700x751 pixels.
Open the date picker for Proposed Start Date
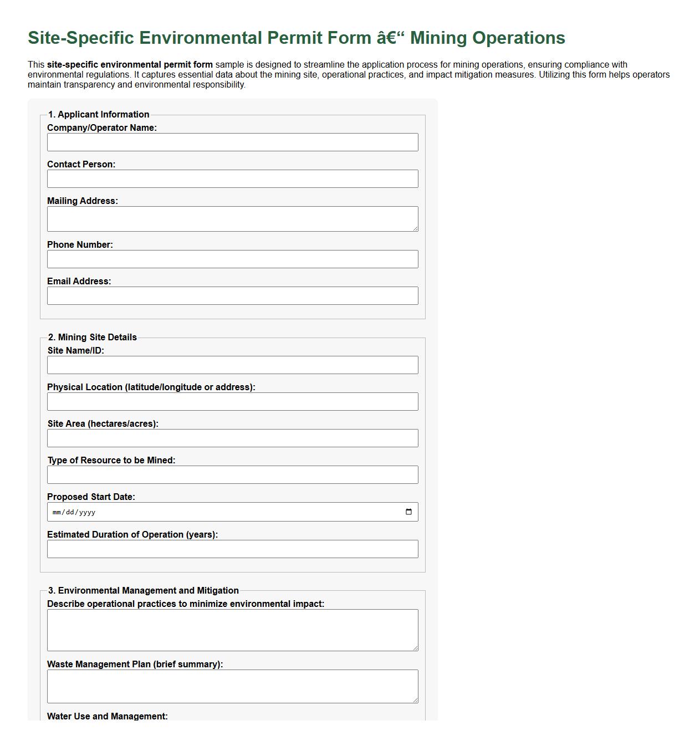point(409,512)
